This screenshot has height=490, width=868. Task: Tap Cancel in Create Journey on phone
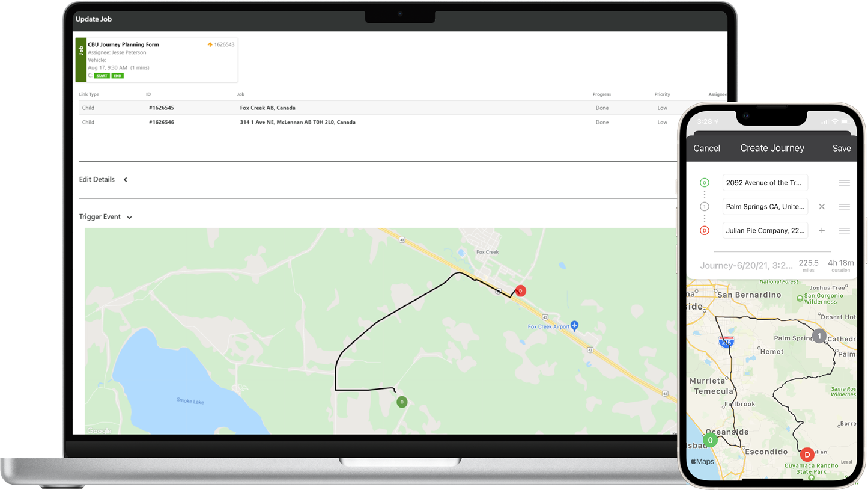point(706,148)
